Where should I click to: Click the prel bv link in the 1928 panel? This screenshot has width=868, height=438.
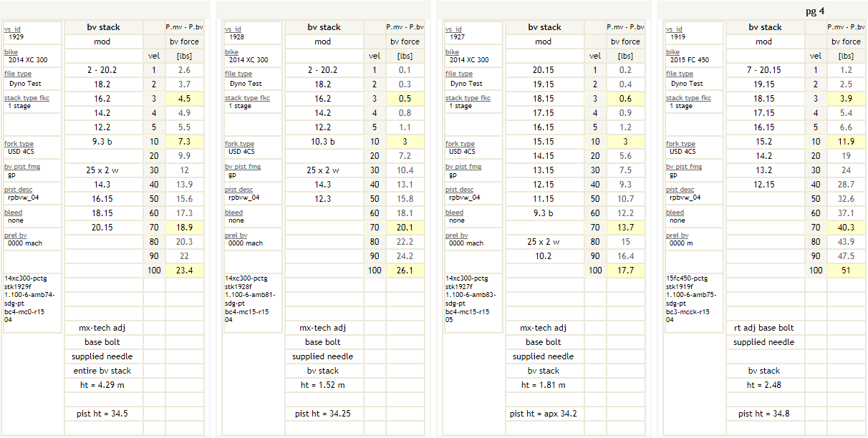point(236,235)
